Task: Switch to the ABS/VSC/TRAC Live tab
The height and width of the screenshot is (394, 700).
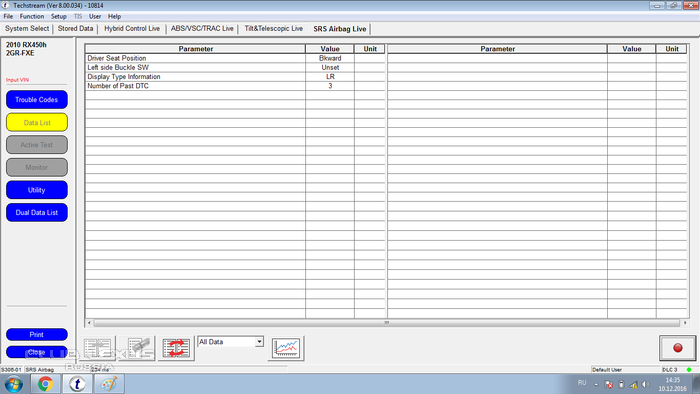Action: [202, 29]
